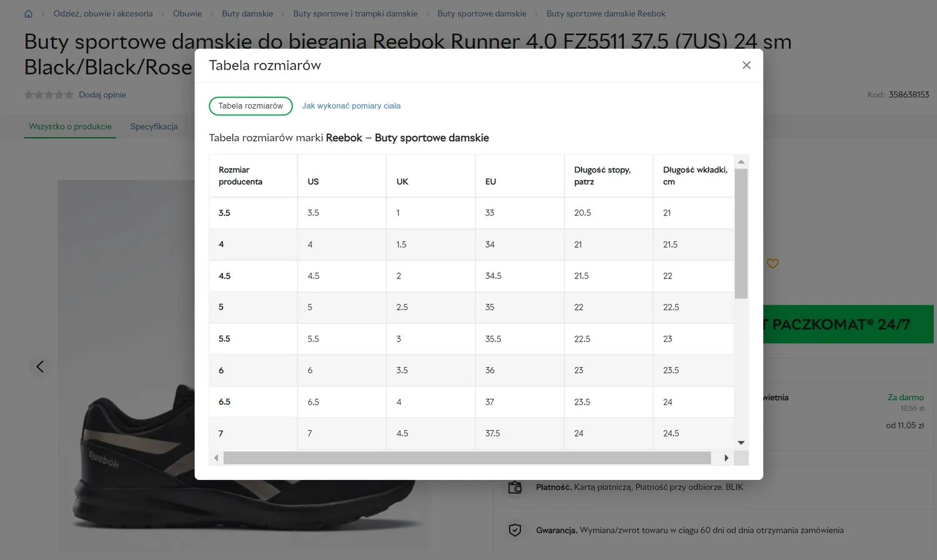937x560 pixels.
Task: Open the Specyfikacja tab
Action: [x=154, y=127]
